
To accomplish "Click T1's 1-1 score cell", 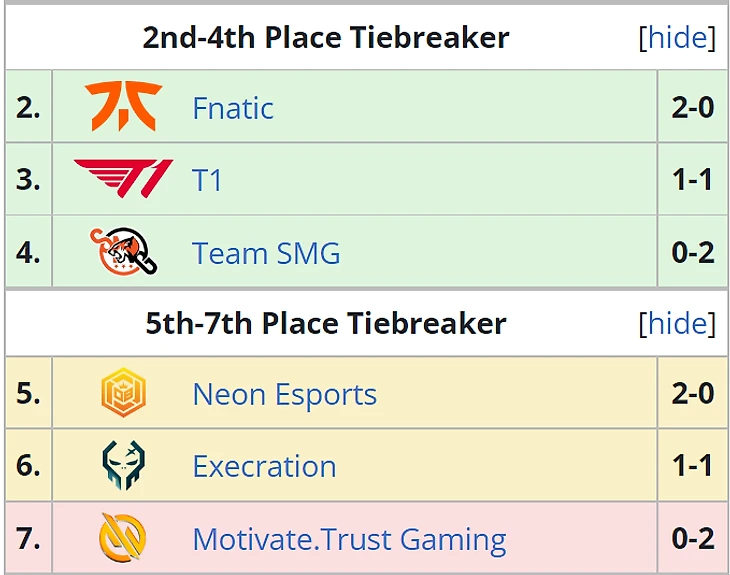I will click(692, 181).
